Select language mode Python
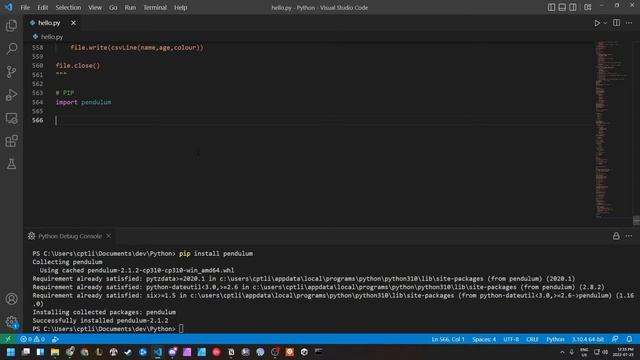The width and height of the screenshot is (640, 360). pyautogui.click(x=555, y=339)
